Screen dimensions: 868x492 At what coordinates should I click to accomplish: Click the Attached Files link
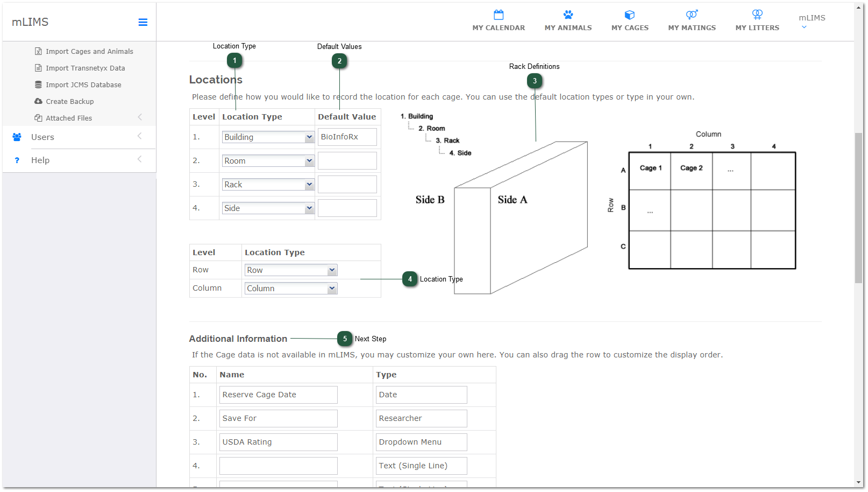pyautogui.click(x=69, y=118)
